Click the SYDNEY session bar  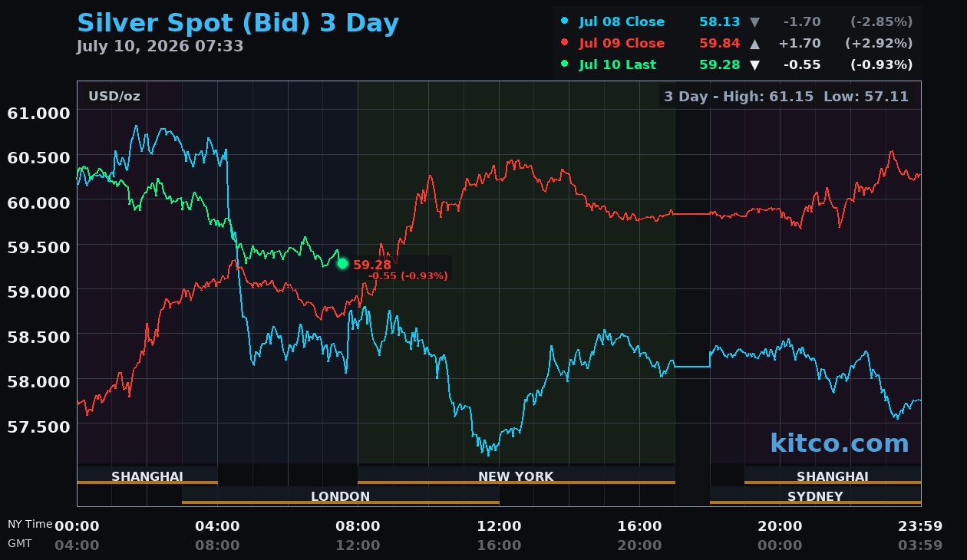pos(815,496)
